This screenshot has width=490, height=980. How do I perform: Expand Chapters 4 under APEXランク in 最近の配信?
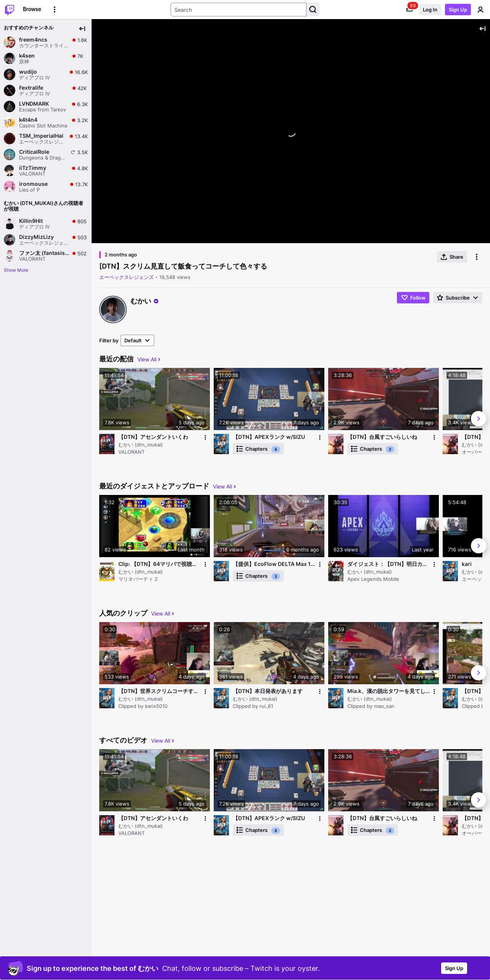[x=258, y=449]
